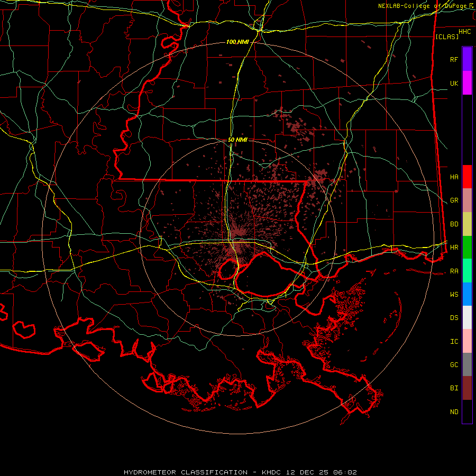
Task: Select the BD yellow legend swatch
Action: click(x=467, y=224)
